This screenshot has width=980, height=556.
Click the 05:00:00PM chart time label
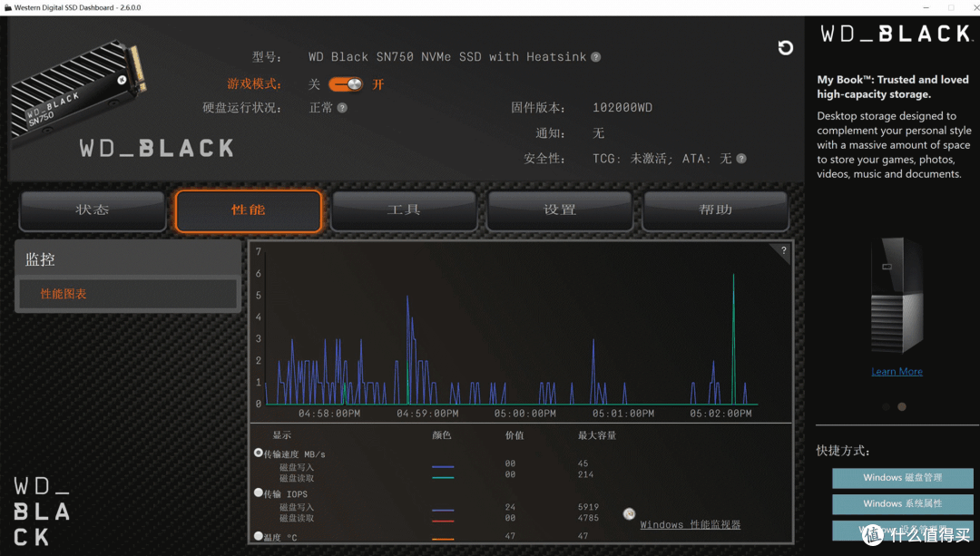coord(525,414)
